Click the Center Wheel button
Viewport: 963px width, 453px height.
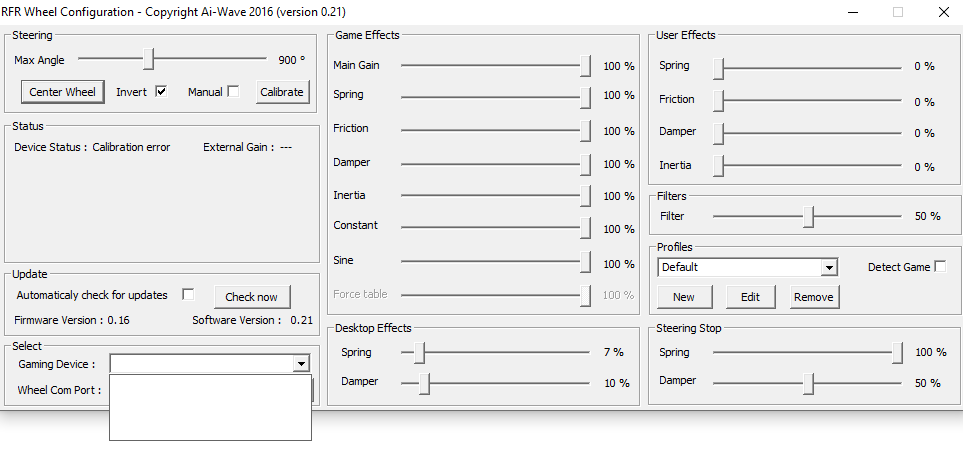[x=62, y=92]
